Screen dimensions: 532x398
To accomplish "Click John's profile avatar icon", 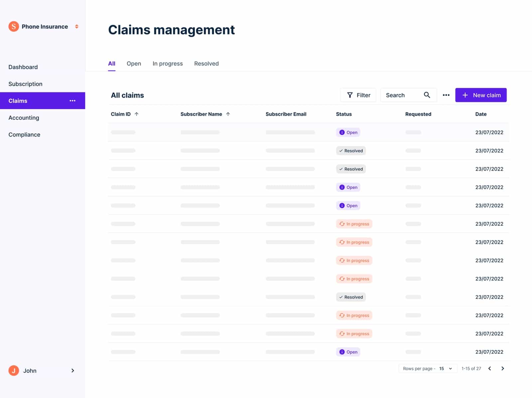I will tap(13, 370).
